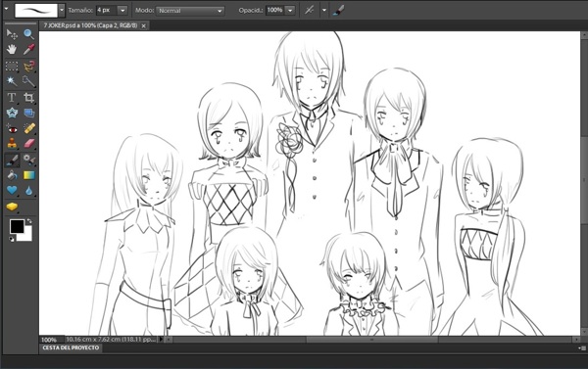Select the Zoom magnifier tool
This screenshot has height=369, width=588.
click(28, 34)
